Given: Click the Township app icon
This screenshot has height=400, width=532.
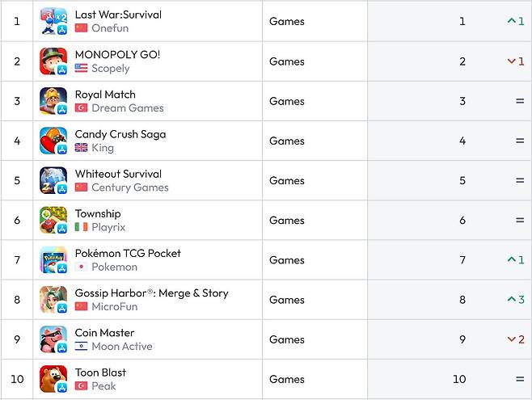Looking at the screenshot, I should coord(53,220).
